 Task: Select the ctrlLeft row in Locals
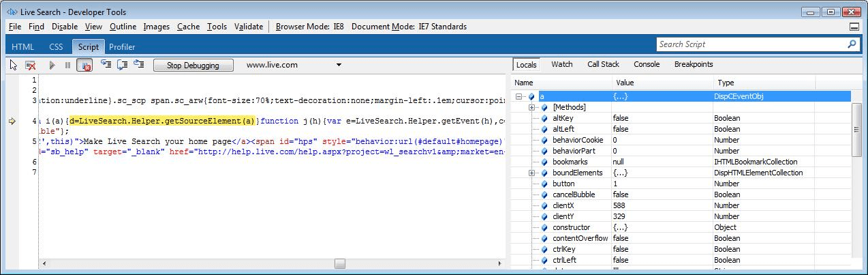(681, 260)
